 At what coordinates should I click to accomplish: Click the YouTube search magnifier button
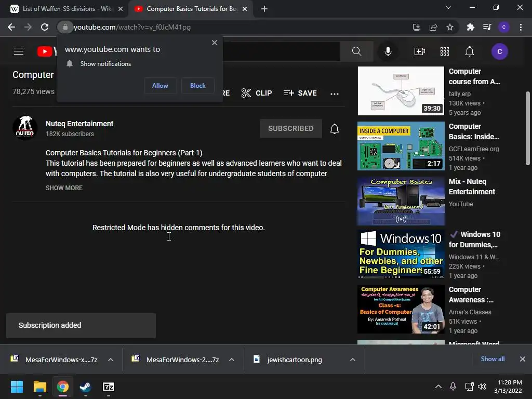point(356,51)
